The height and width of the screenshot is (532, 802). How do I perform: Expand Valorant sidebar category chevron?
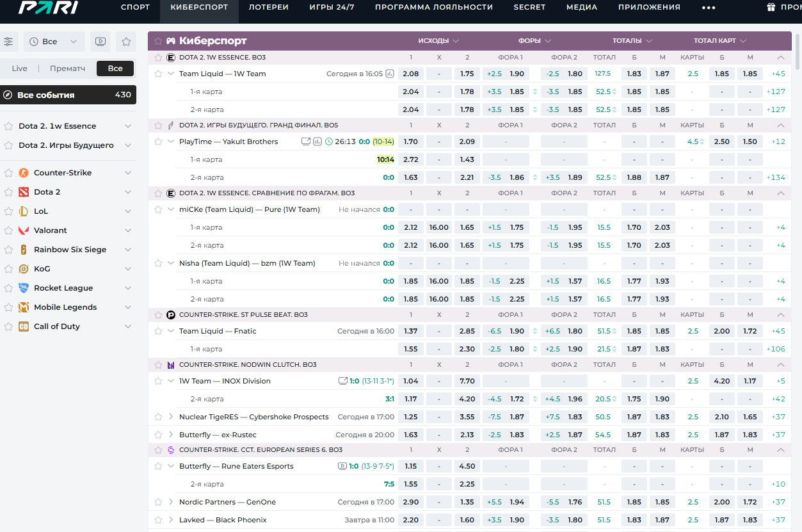pos(128,230)
